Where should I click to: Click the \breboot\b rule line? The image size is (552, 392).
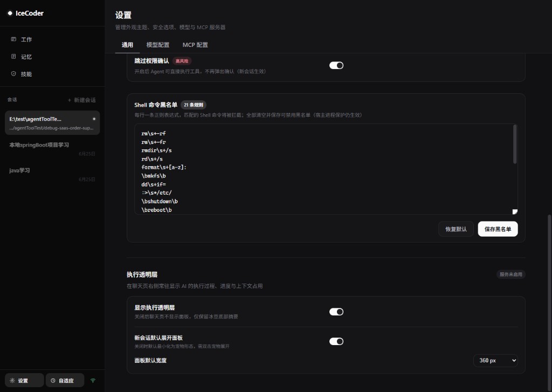pos(157,210)
